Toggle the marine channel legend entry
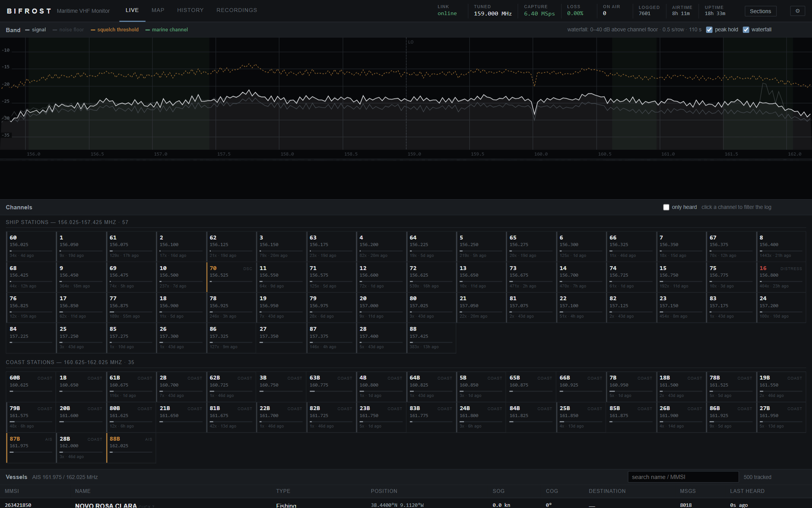 coord(167,30)
